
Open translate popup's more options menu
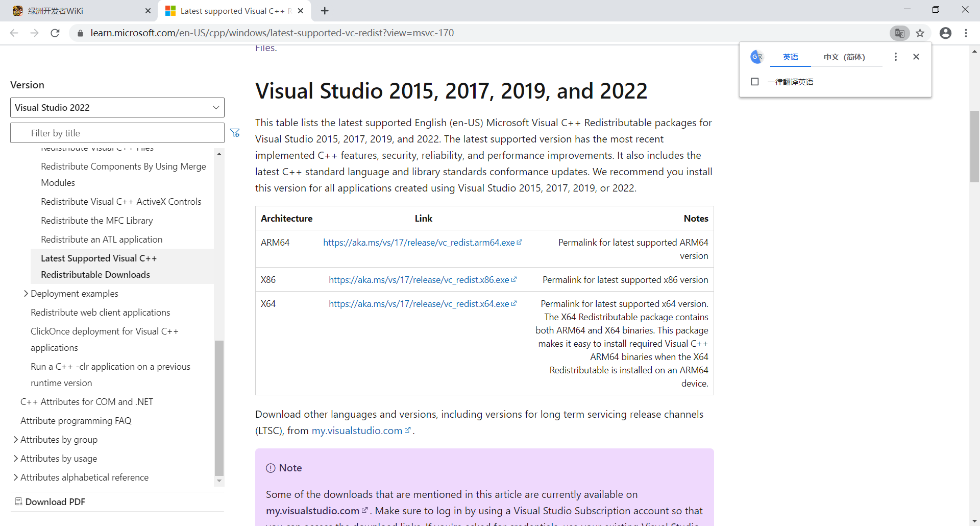point(895,57)
